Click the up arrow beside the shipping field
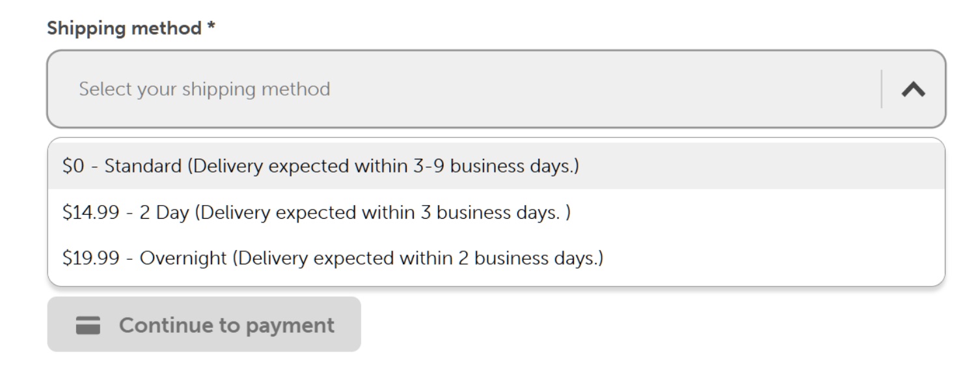The image size is (980, 371). point(914,90)
